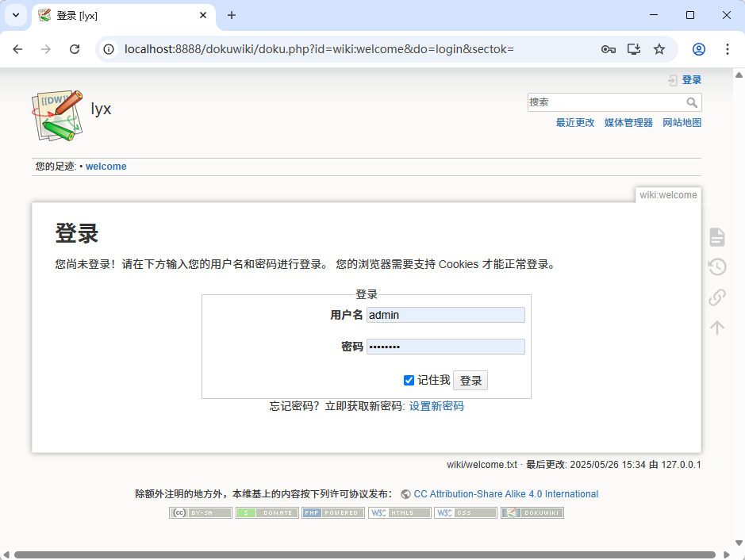Click the 设置新密码 link

[x=436, y=406]
